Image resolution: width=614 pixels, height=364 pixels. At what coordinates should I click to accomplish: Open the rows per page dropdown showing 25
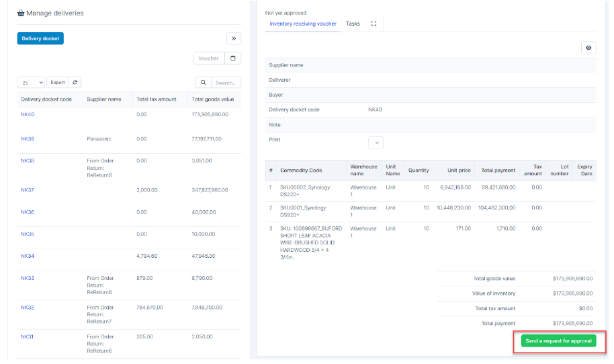click(x=31, y=83)
